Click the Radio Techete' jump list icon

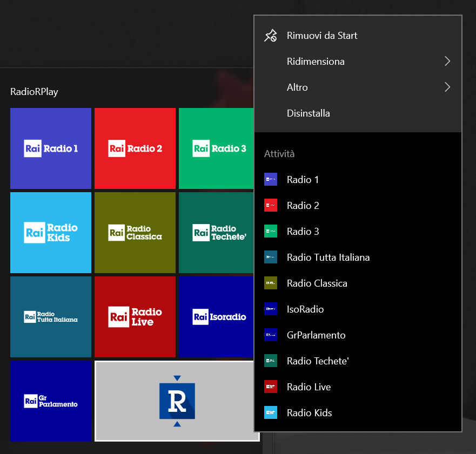(x=271, y=361)
